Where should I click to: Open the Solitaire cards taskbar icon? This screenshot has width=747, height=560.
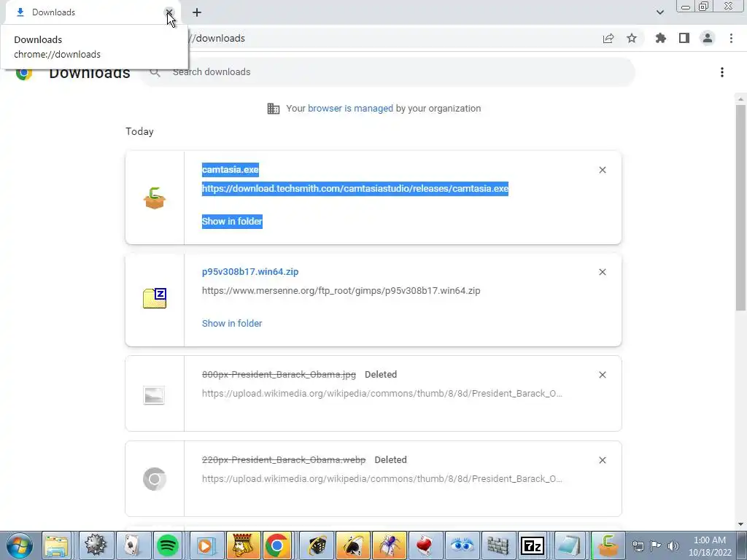pos(132,545)
